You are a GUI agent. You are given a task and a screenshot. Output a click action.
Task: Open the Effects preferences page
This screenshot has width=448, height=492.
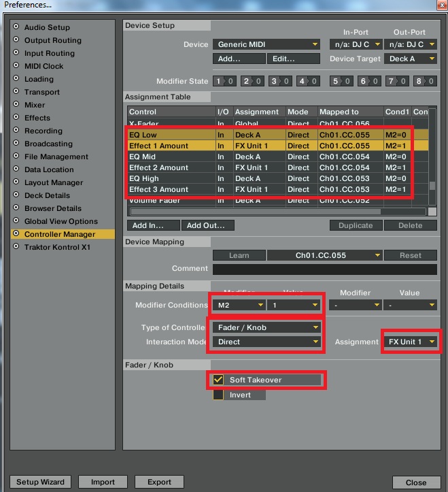click(37, 118)
